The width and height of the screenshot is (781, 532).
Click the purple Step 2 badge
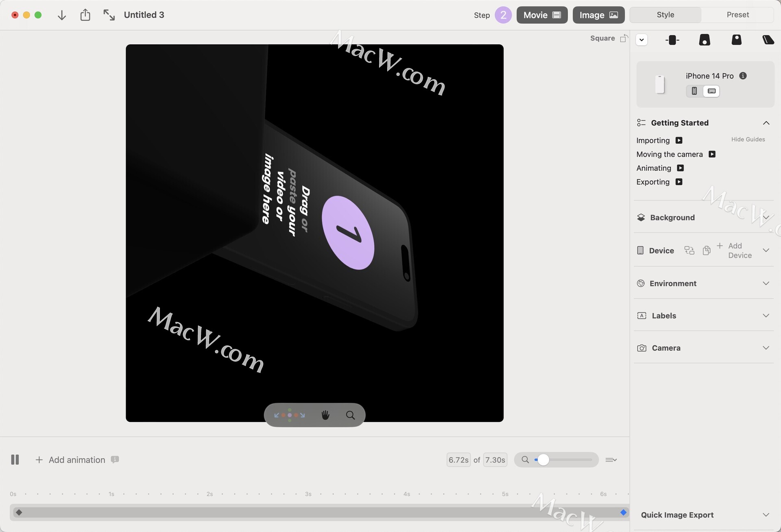click(x=503, y=15)
